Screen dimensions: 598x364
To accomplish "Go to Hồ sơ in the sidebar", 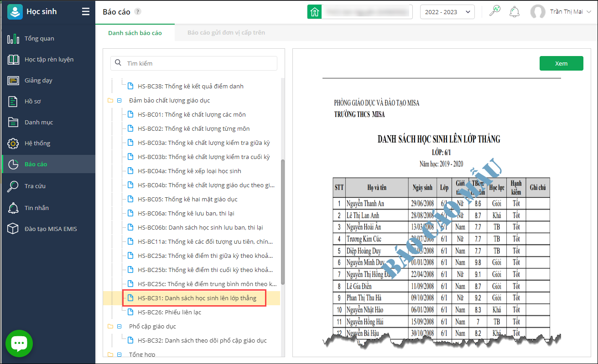I will pyautogui.click(x=33, y=102).
